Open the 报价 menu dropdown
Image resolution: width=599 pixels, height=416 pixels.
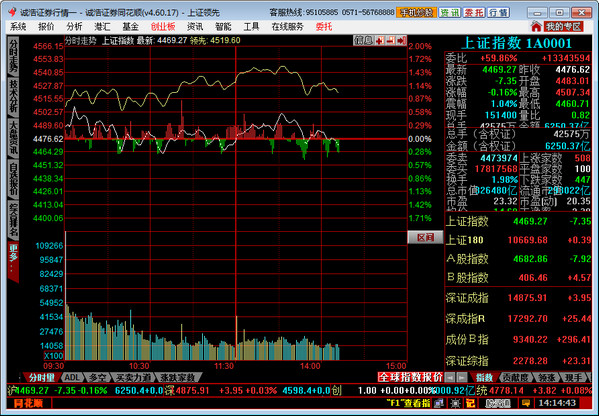point(46,27)
